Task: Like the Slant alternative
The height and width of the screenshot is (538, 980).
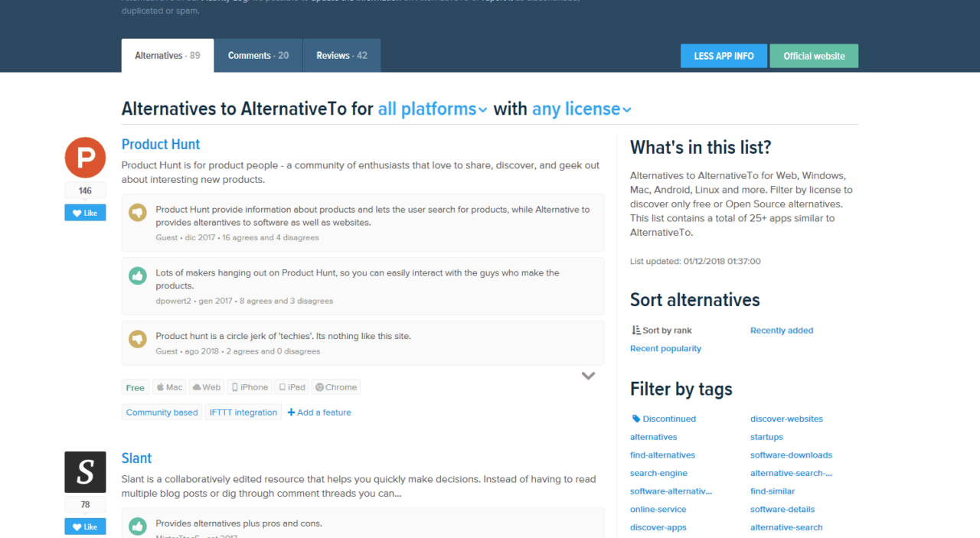Action: coord(84,526)
